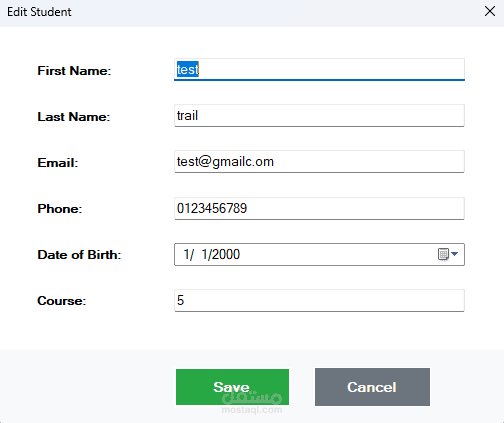Click the Email label text

click(58, 163)
